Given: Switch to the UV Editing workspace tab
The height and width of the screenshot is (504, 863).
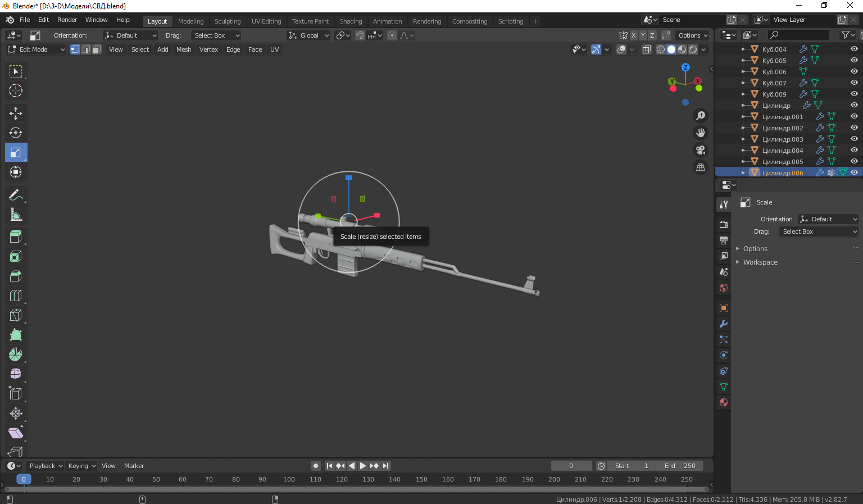Looking at the screenshot, I should pyautogui.click(x=266, y=21).
